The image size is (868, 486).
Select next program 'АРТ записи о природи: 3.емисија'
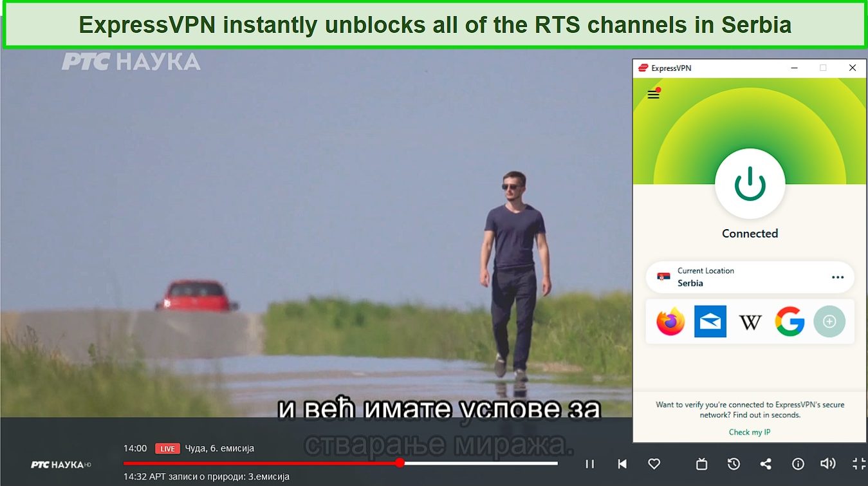220,477
